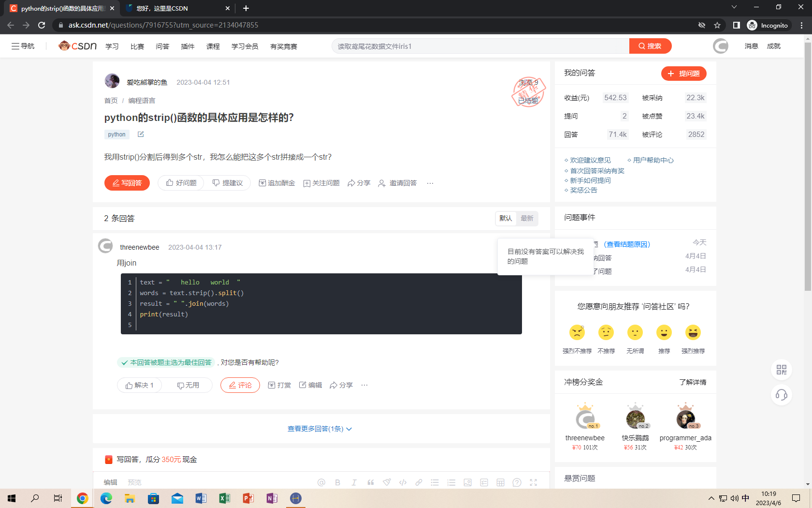The height and width of the screenshot is (508, 812).
Task: Open 首次回答采纳有奖 link
Action: tap(597, 171)
